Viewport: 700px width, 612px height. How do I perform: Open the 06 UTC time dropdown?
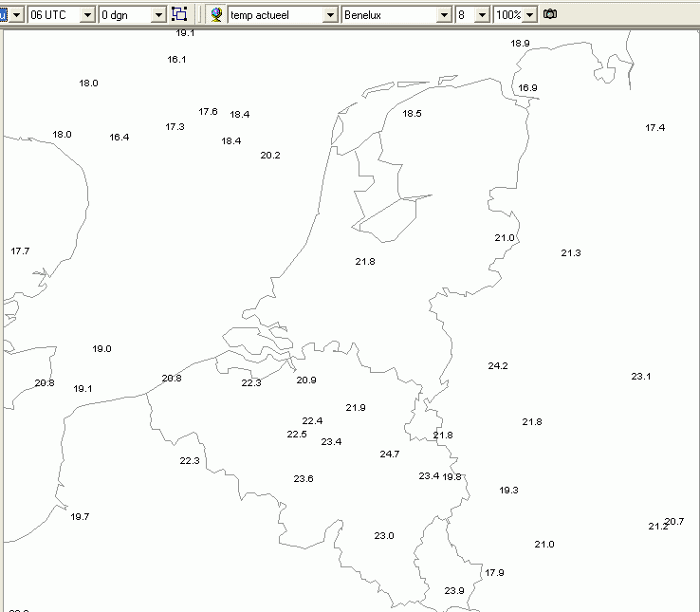(x=87, y=15)
